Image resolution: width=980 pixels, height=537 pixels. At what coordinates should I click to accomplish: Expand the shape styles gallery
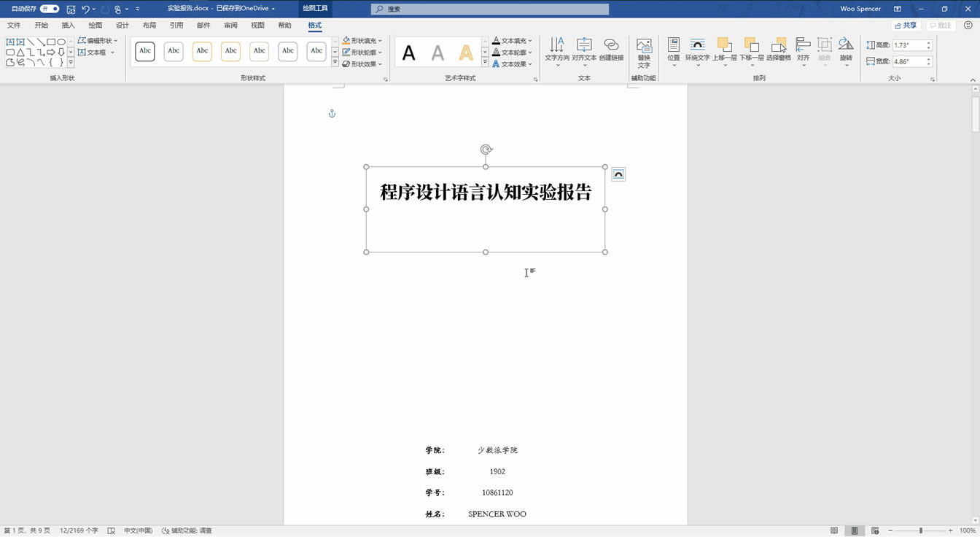pos(334,62)
